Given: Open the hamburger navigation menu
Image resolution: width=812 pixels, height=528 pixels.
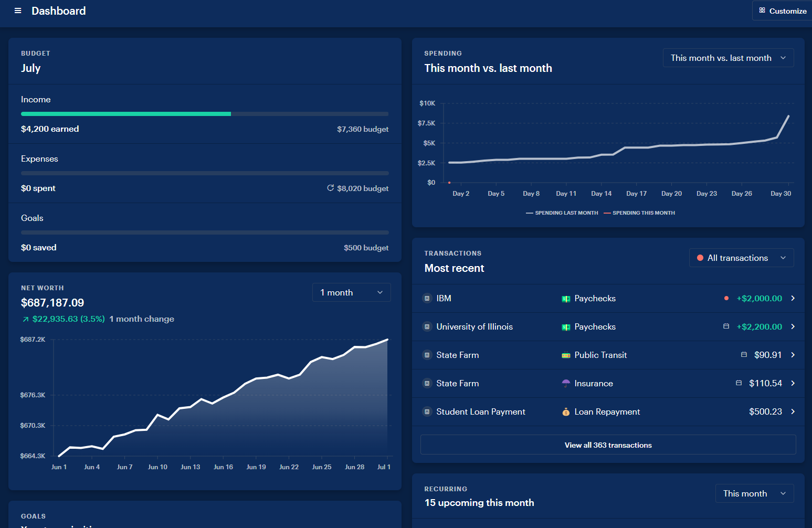Looking at the screenshot, I should point(18,10).
